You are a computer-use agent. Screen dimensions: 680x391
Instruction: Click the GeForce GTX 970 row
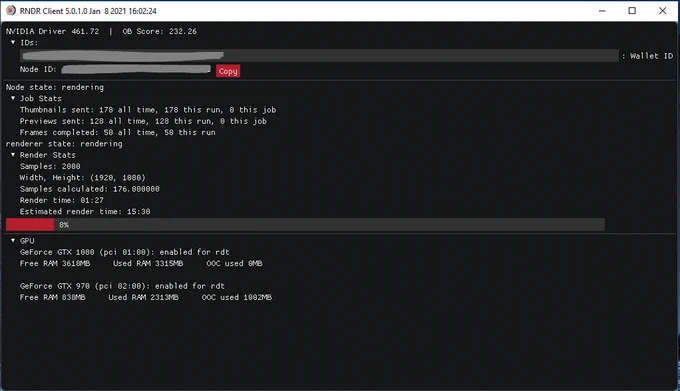(122, 286)
